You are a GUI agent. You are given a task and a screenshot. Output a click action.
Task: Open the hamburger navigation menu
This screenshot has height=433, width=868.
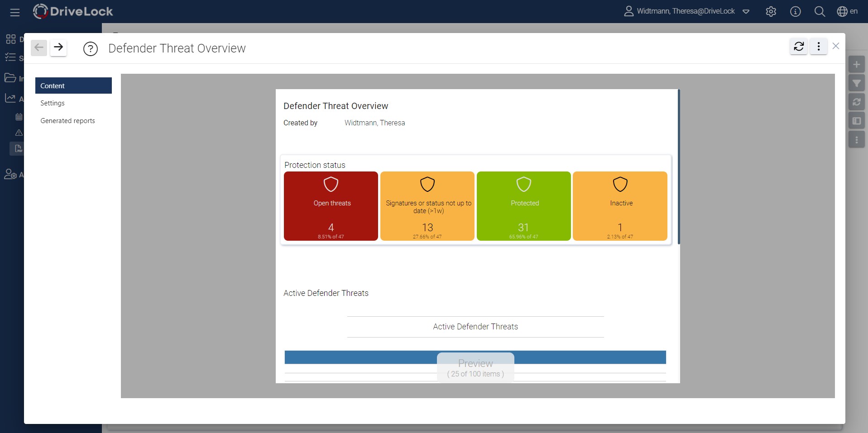(15, 12)
